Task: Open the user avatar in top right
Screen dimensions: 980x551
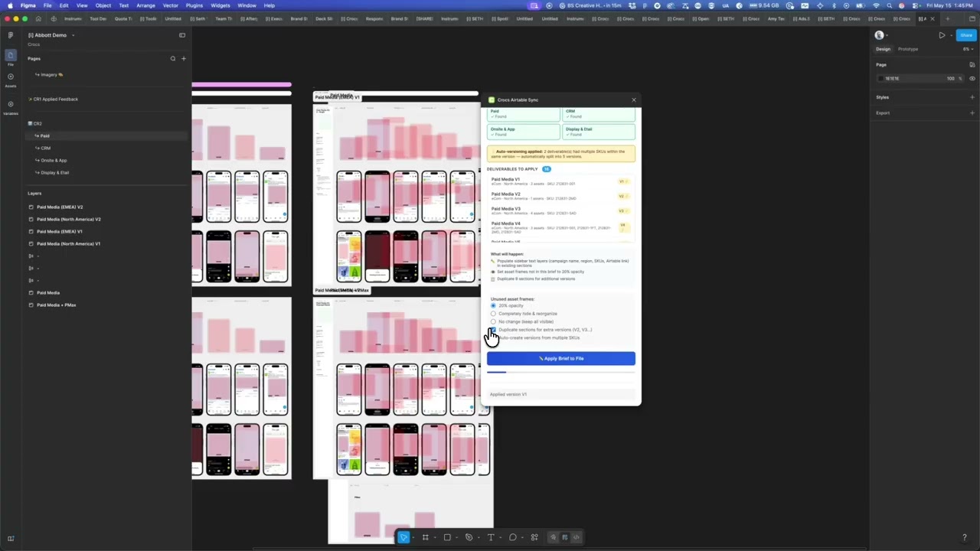Action: tap(879, 35)
